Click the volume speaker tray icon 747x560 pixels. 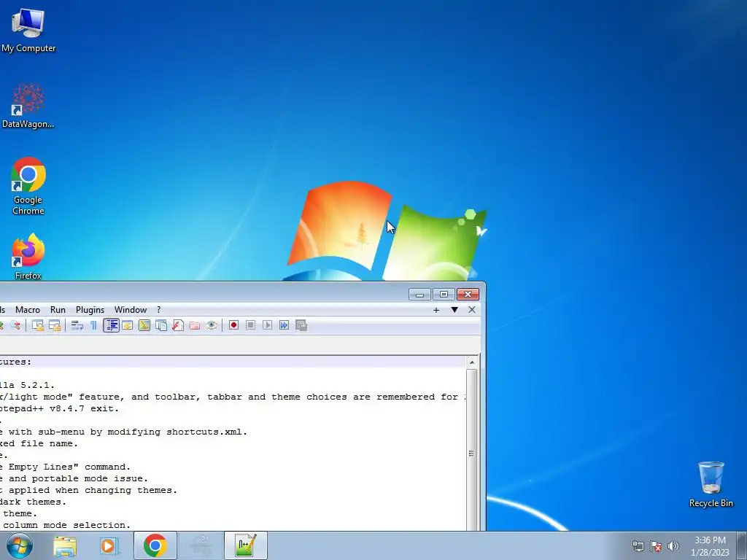click(x=673, y=546)
